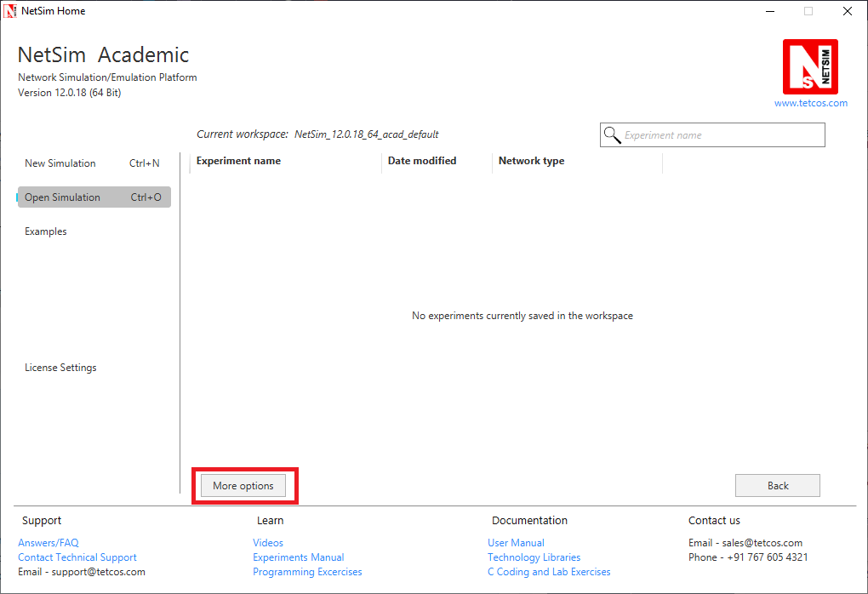Click the Back button
868x594 pixels.
(x=777, y=485)
